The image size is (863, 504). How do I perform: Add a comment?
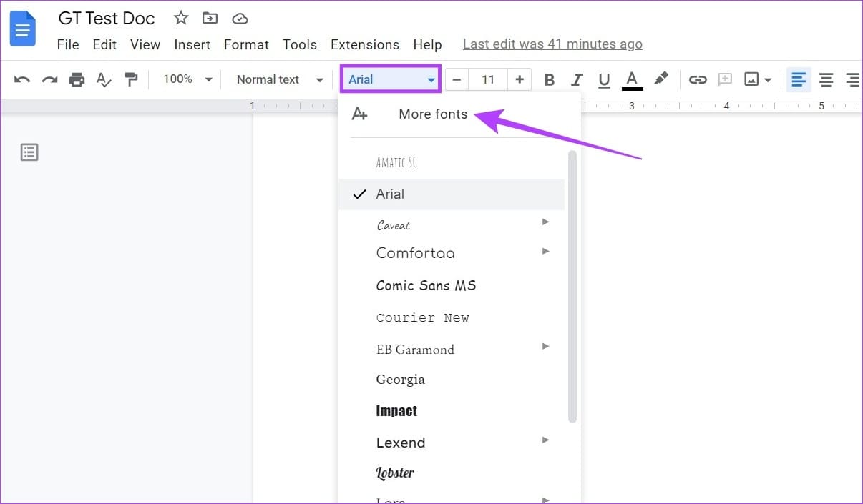pos(725,79)
